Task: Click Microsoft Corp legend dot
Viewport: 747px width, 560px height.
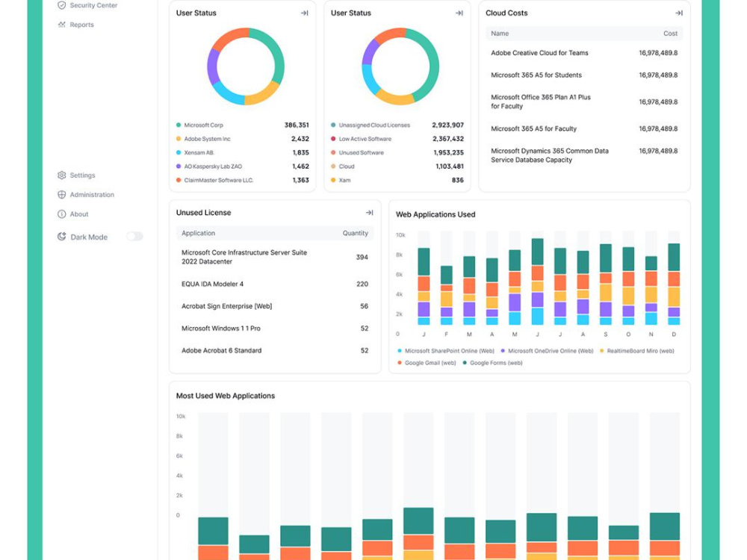Action: pyautogui.click(x=179, y=125)
